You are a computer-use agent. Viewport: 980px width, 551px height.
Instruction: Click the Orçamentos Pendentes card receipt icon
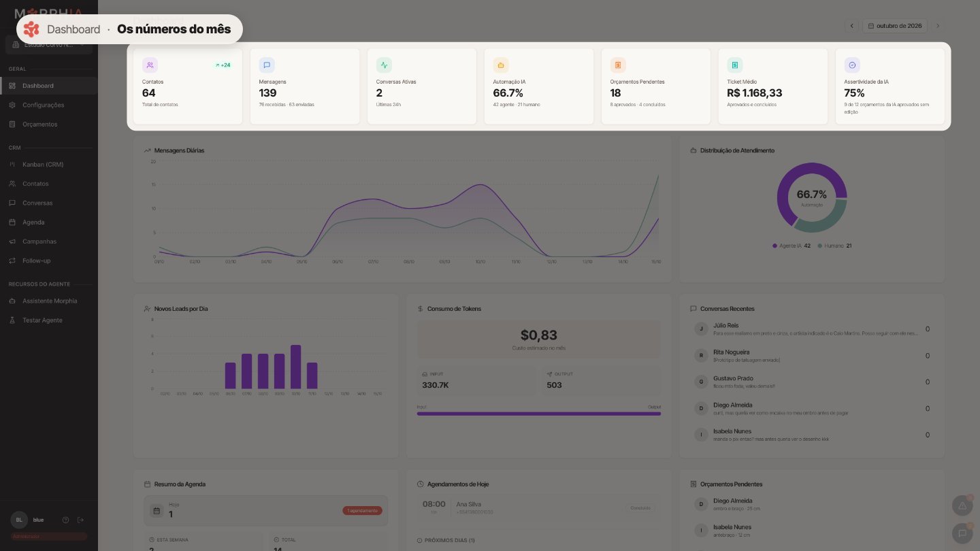(618, 65)
